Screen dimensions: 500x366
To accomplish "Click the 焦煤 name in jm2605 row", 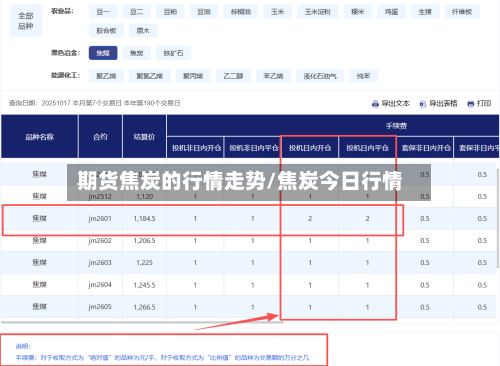I will (40, 307).
